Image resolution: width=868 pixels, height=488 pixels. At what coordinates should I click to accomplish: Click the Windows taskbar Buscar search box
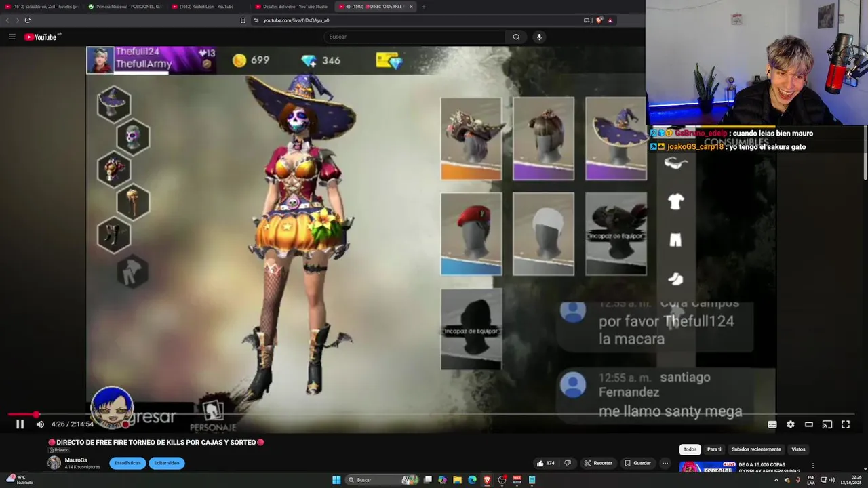coord(383,480)
